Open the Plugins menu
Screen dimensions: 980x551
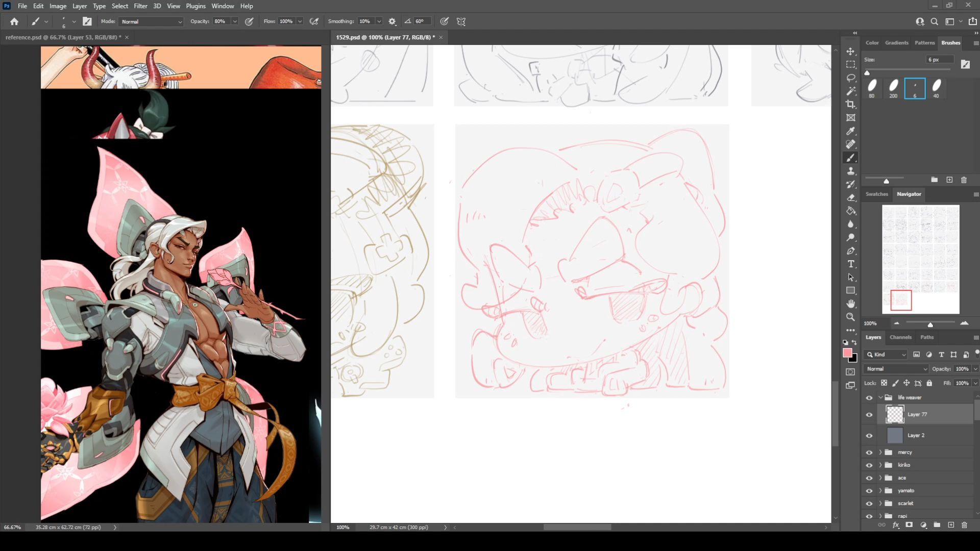pos(195,6)
